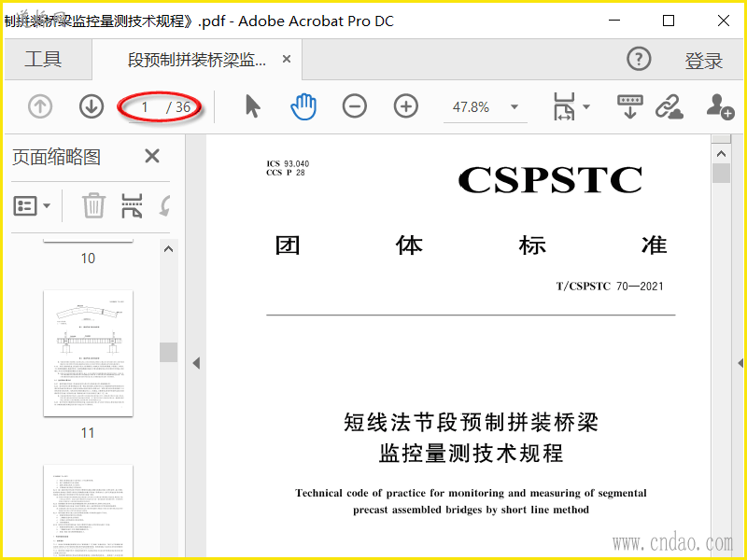The height and width of the screenshot is (560, 747).
Task: Switch to the 工具 tab
Action: coord(43,59)
